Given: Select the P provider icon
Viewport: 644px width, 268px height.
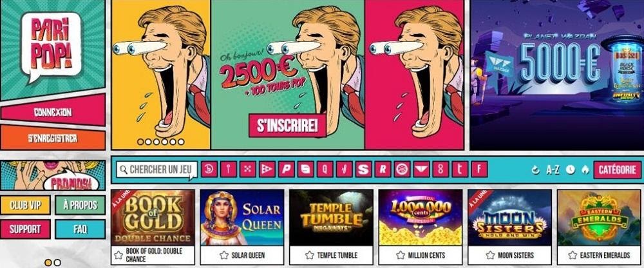Looking at the screenshot, I should click(287, 169).
